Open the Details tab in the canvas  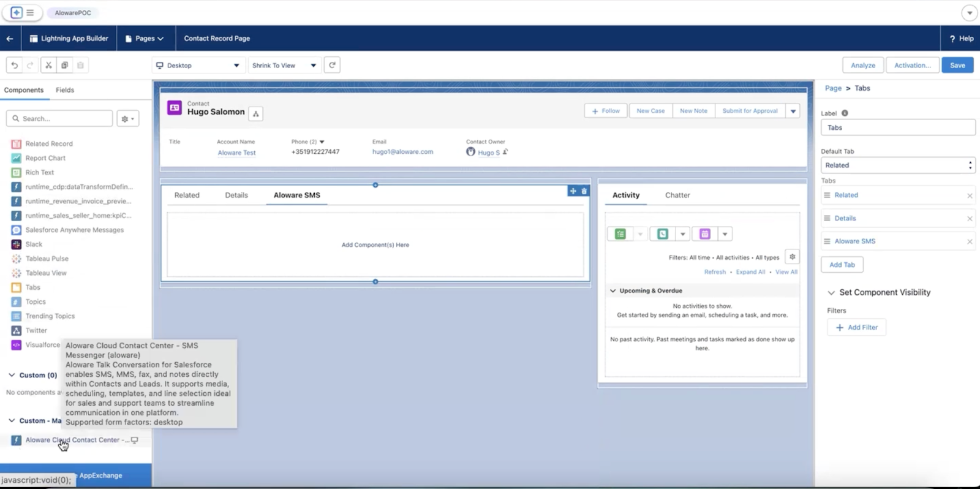236,195
